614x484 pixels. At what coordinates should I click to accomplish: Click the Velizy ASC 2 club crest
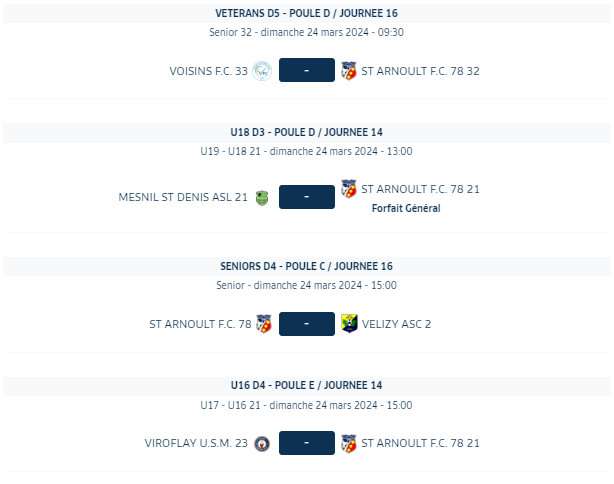click(349, 323)
